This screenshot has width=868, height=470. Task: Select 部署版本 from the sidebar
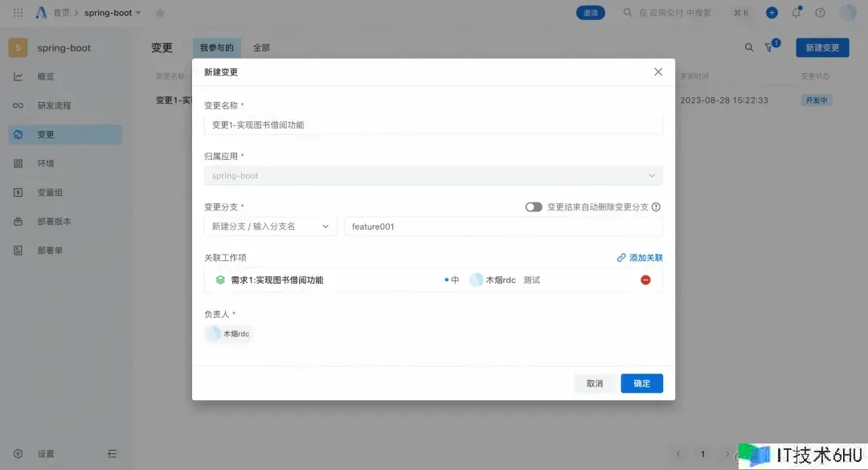click(54, 222)
